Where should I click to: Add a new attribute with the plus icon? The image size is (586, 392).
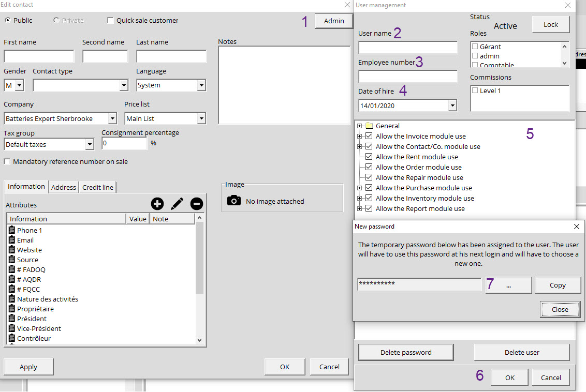[157, 204]
